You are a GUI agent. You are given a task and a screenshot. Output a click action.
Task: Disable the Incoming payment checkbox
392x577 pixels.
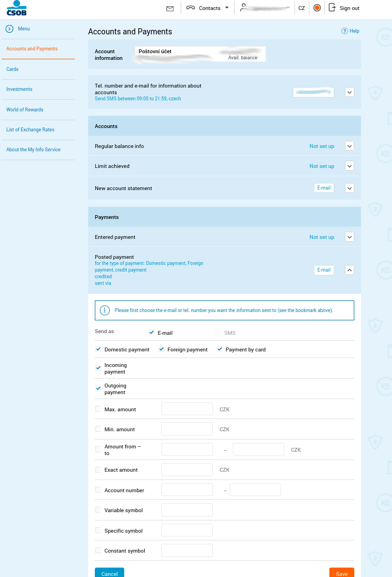click(x=98, y=368)
